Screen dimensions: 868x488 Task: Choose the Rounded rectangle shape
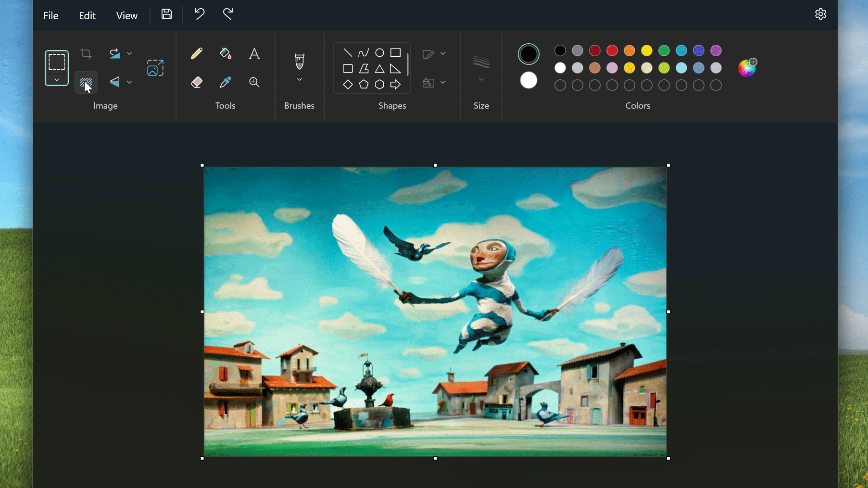pyautogui.click(x=348, y=69)
